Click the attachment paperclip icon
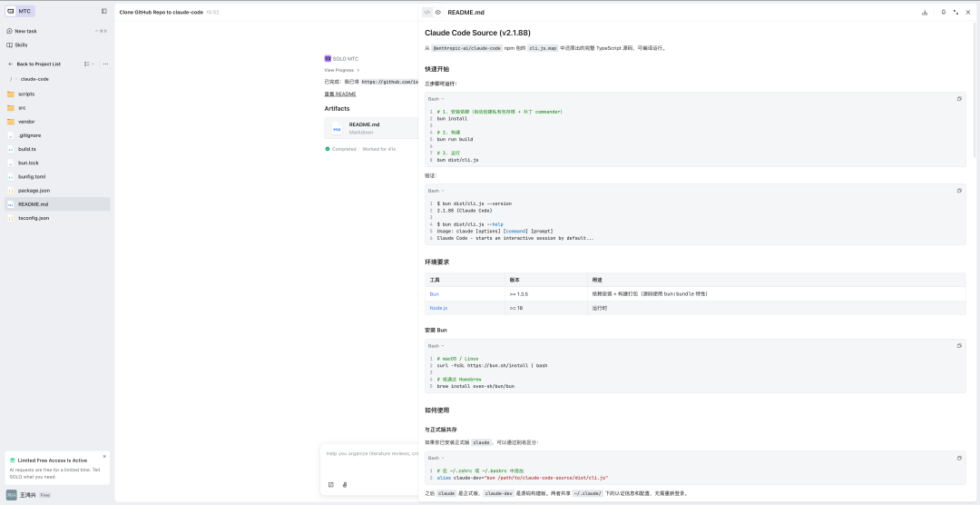 pos(345,484)
